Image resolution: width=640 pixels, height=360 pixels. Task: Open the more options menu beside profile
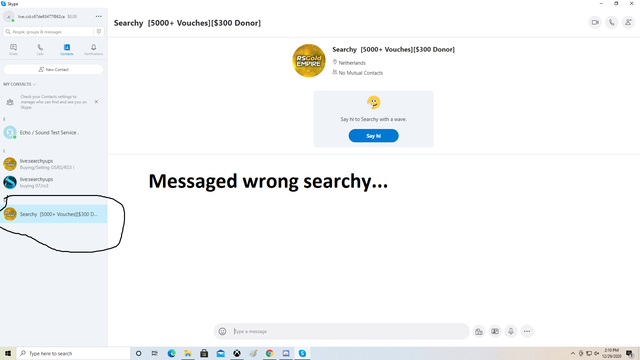[x=99, y=16]
